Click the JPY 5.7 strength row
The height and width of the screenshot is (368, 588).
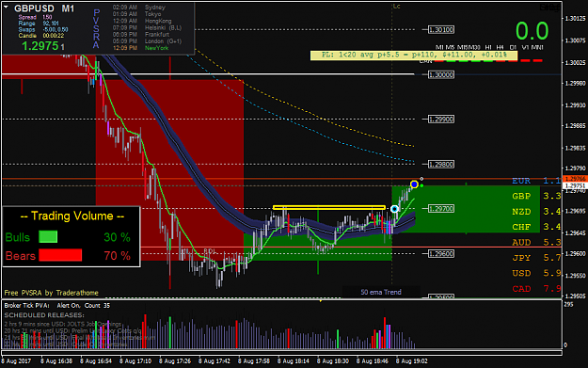536,258
